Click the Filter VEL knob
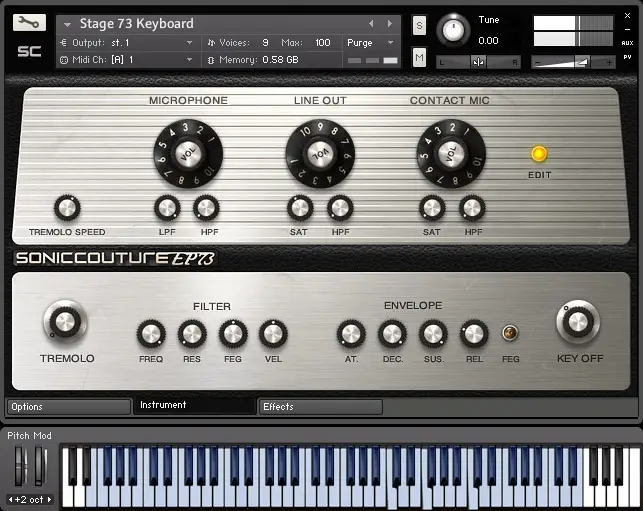The height and width of the screenshot is (511, 643). [273, 334]
